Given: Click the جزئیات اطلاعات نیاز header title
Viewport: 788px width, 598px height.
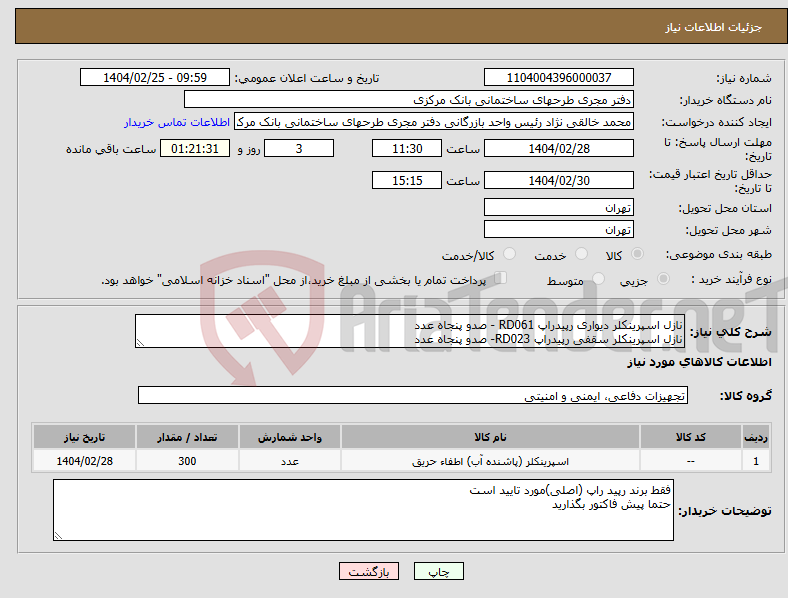Looking at the screenshot, I should pos(714,27).
